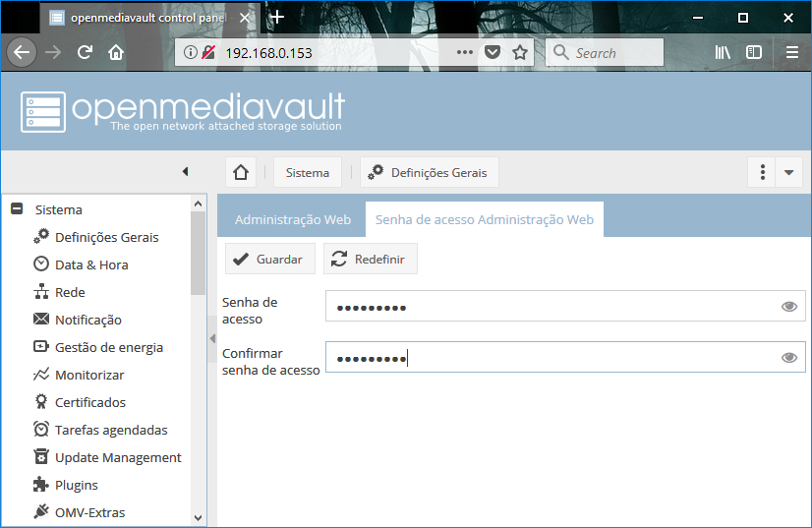Close the openmediavault control panel tab
Image resolution: width=812 pixels, height=528 pixels.
pos(245,18)
